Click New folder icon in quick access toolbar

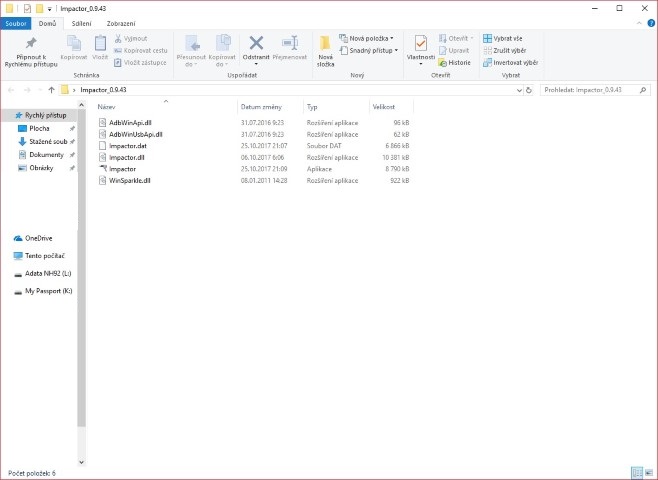click(x=39, y=8)
